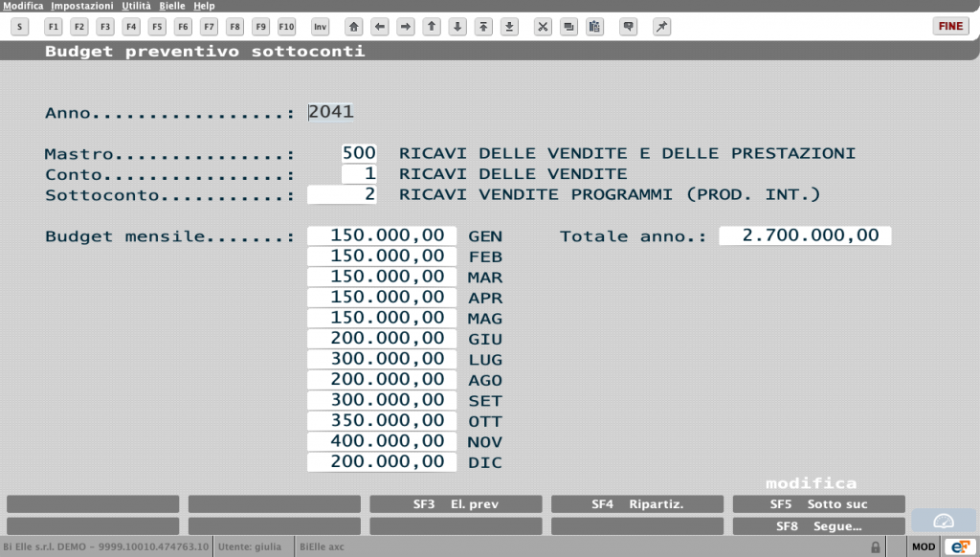Click the down-arrow-with-bottom-bar icon
This screenshot has height=557, width=980.
point(509,27)
